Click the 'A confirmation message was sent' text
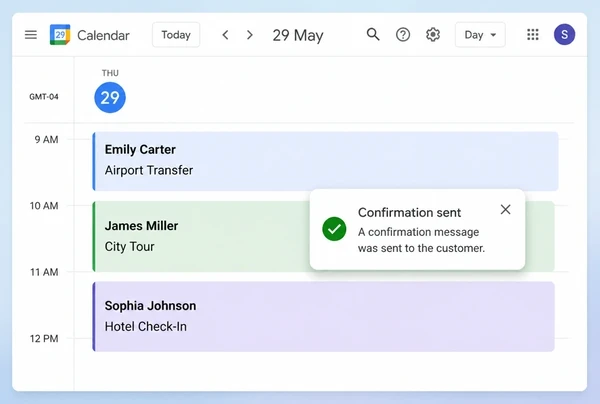600x404 pixels. tap(421, 240)
